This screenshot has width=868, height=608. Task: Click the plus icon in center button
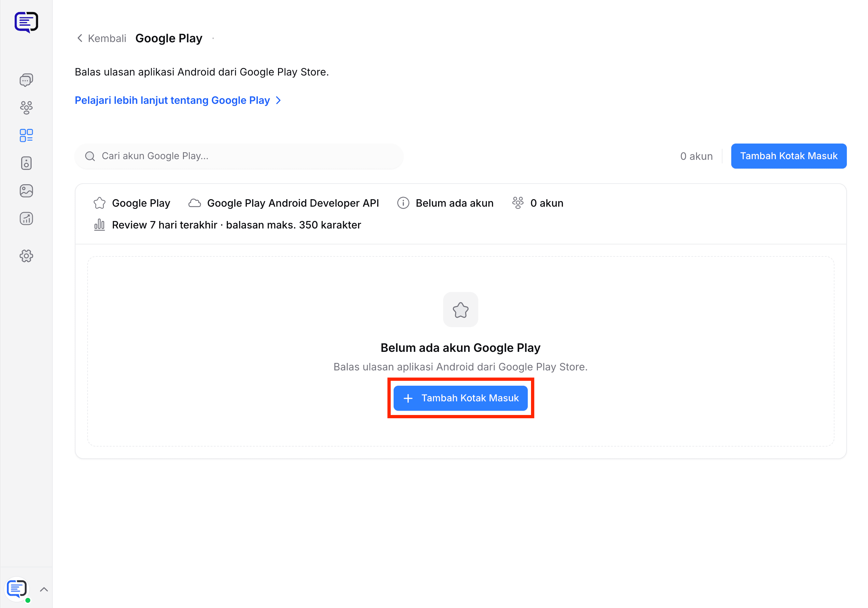coord(408,398)
